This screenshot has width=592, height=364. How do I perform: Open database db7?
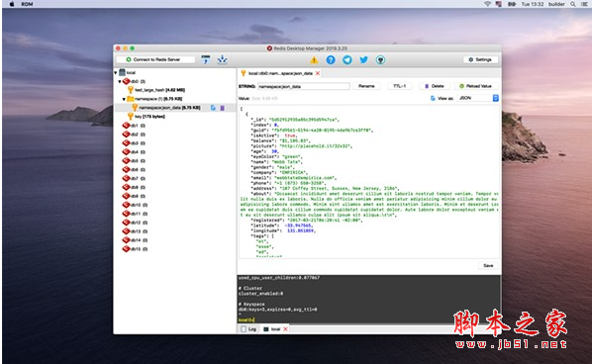pyautogui.click(x=134, y=178)
